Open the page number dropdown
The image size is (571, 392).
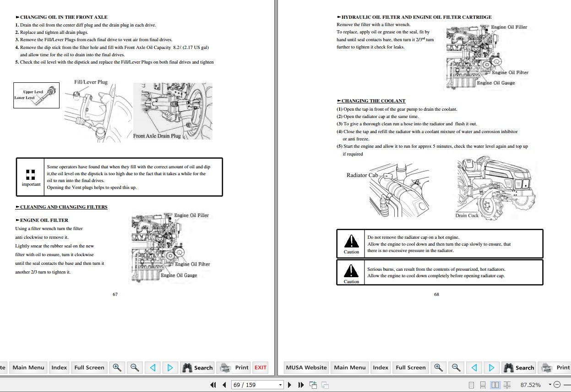pos(281,385)
